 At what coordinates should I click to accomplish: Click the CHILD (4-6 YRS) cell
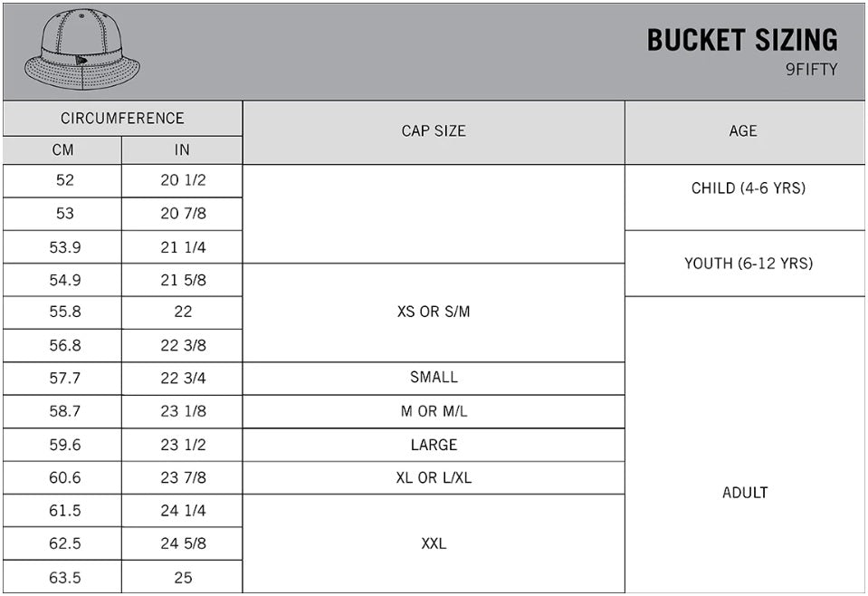[745, 197]
